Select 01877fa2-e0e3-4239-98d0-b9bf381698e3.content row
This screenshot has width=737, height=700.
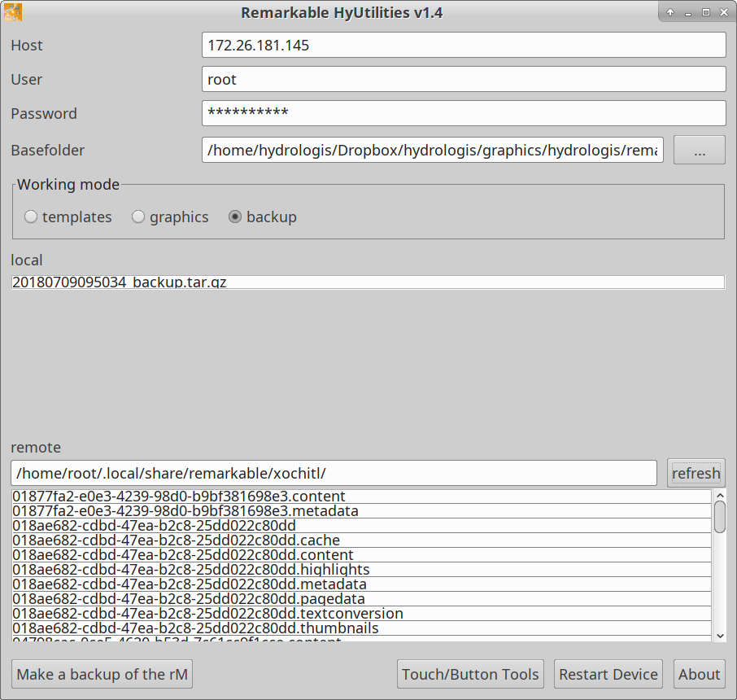pos(361,497)
